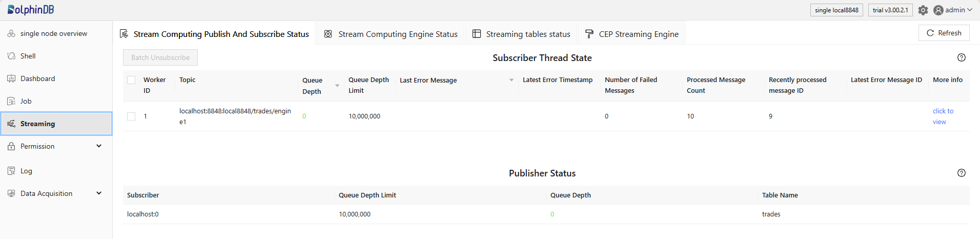The width and height of the screenshot is (980, 239).
Task: Click the help icon beside Subscriber Thread State
Action: (962, 57)
